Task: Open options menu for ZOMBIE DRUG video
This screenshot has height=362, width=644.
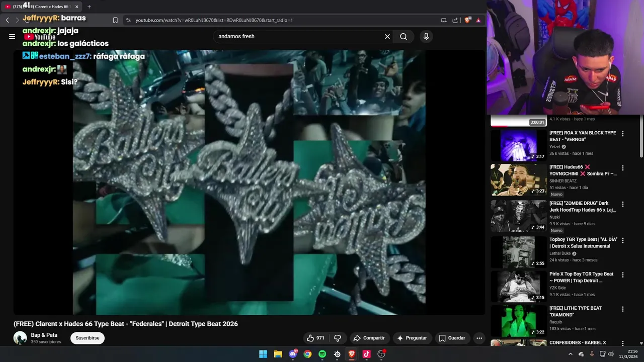Action: click(x=623, y=204)
